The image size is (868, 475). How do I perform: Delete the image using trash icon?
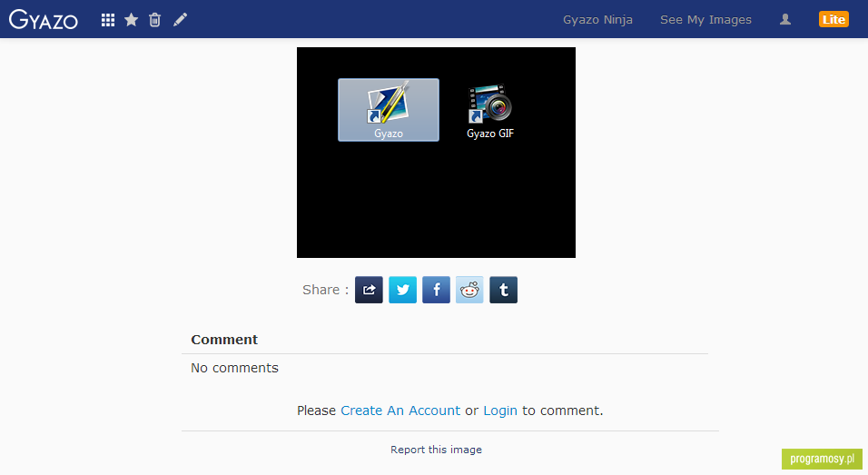coord(155,20)
